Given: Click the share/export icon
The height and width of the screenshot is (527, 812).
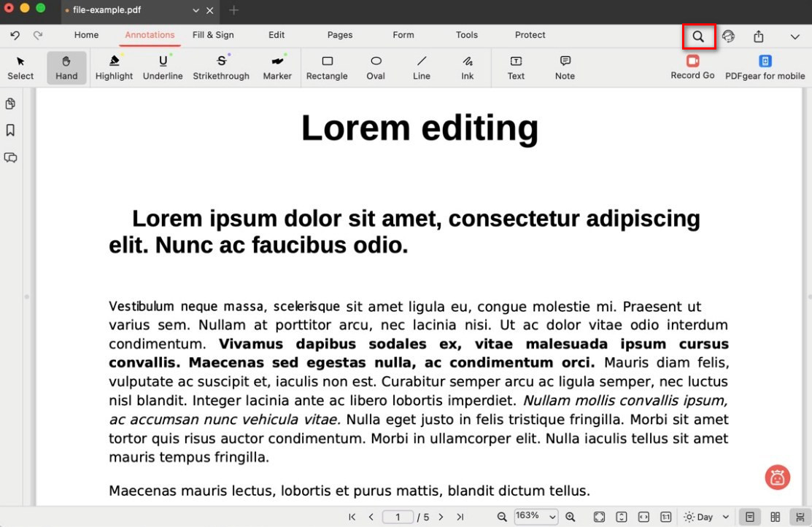Looking at the screenshot, I should click(759, 36).
